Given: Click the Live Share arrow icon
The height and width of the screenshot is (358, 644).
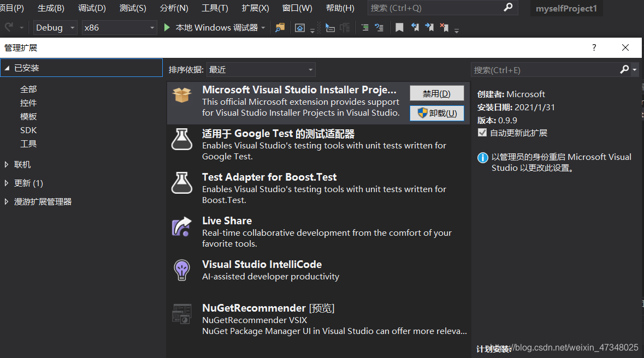Looking at the screenshot, I should [x=181, y=226].
